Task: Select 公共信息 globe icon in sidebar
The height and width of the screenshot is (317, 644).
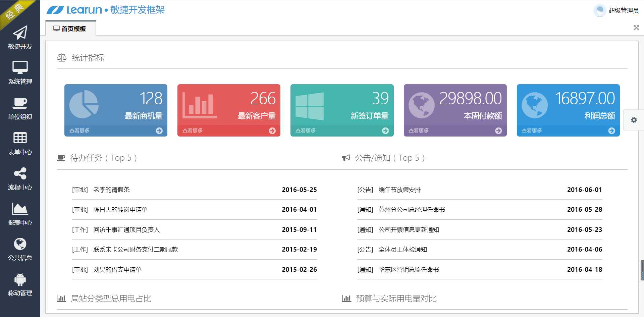Action: click(20, 244)
